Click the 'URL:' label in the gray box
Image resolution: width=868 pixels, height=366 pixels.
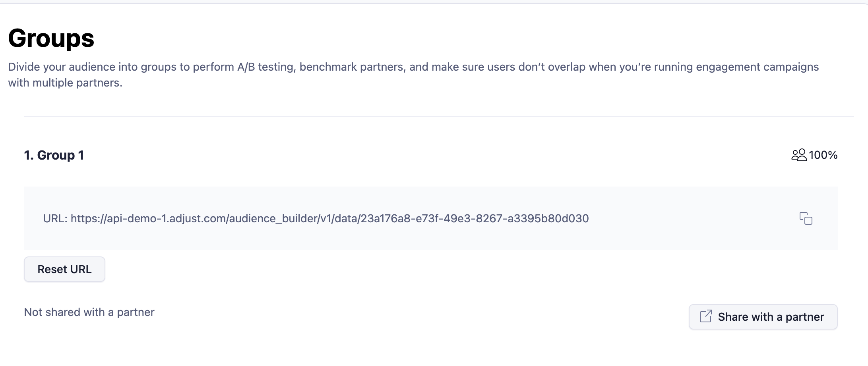point(55,218)
